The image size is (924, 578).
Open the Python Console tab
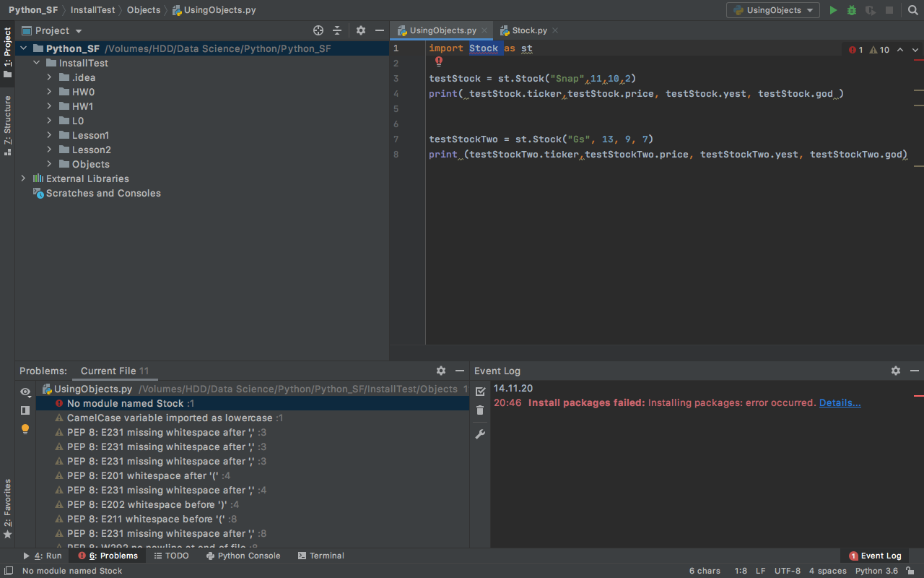point(243,556)
